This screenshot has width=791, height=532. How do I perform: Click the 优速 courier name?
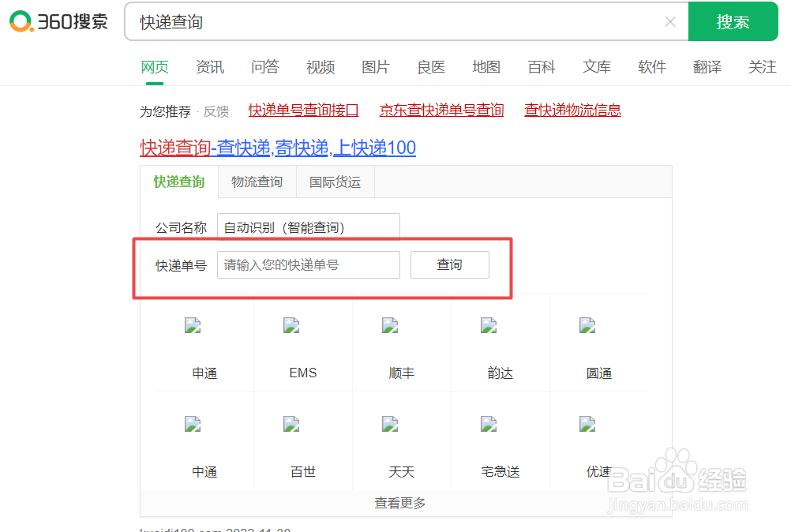point(599,472)
